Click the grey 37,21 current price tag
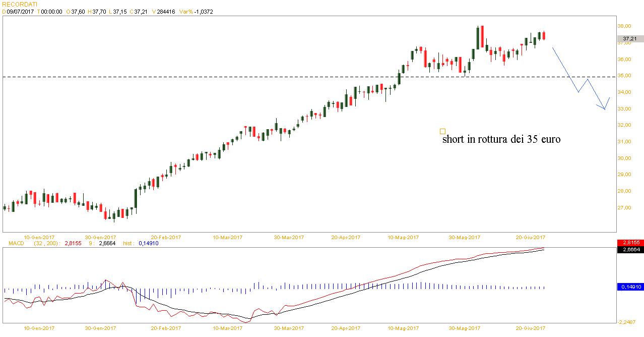 click(629, 38)
